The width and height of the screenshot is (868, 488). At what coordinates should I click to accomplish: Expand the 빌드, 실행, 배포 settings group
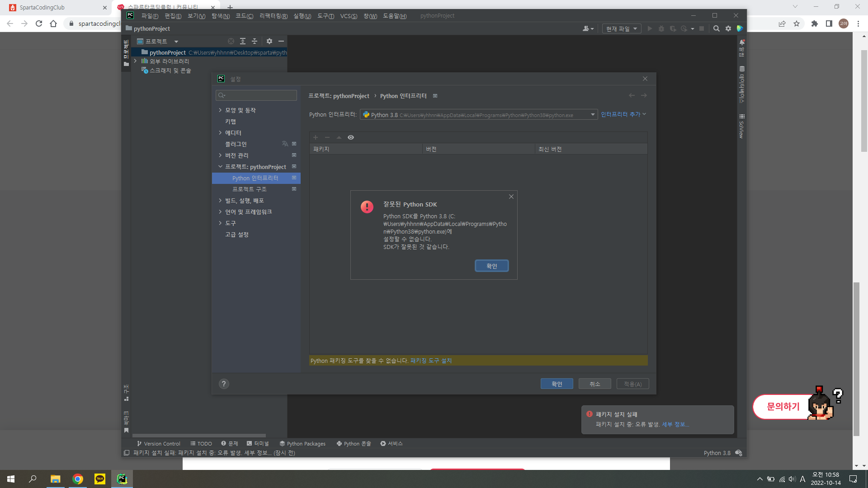pyautogui.click(x=220, y=201)
